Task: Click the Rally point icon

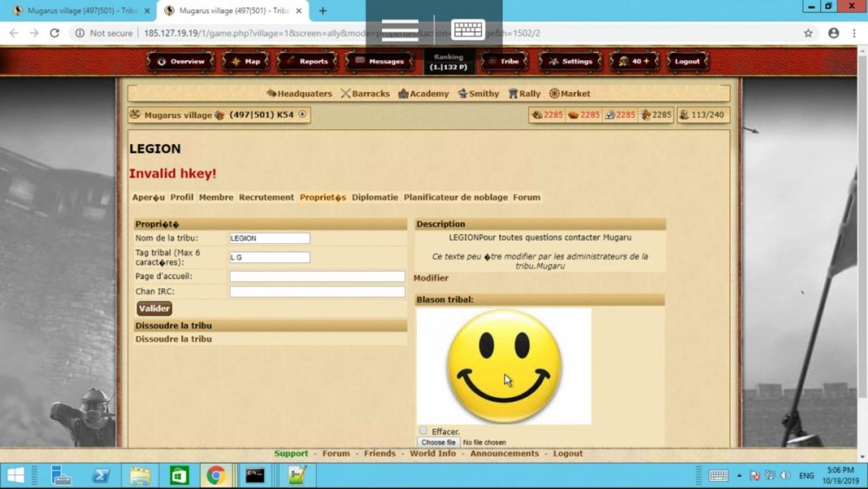Action: 513,94
